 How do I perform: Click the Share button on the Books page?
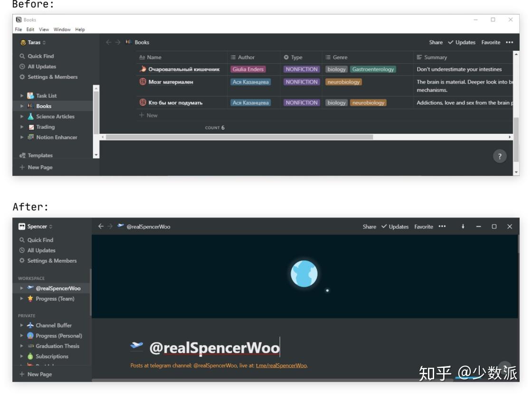coord(436,42)
